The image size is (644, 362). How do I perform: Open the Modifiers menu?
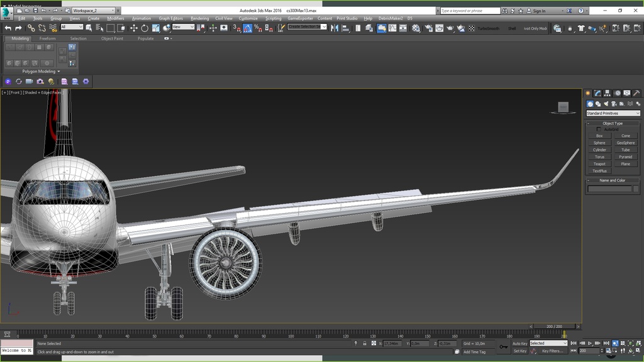coord(116,18)
